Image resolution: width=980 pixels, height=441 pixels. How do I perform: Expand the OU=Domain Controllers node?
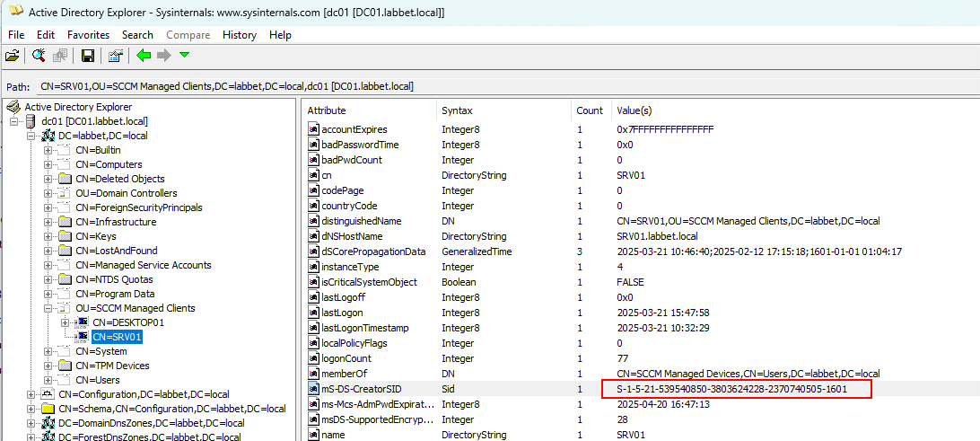click(48, 193)
